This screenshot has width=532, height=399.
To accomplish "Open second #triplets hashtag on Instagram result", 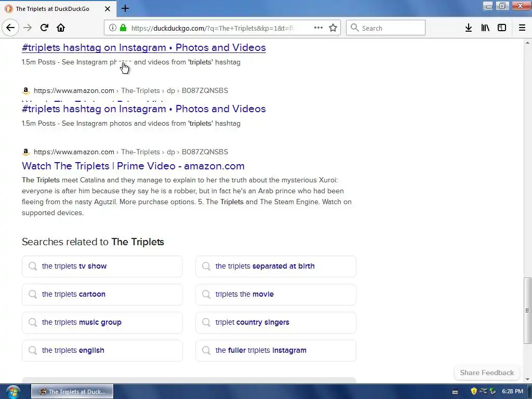I will tap(144, 109).
